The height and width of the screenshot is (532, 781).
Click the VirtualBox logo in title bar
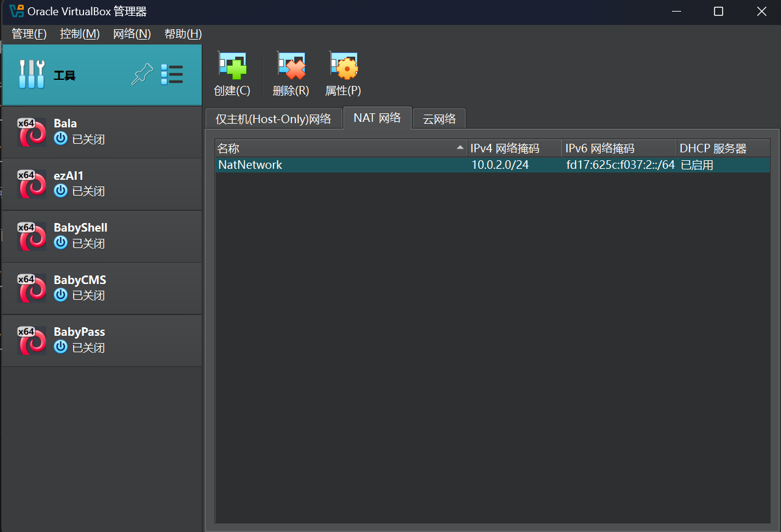(16, 12)
